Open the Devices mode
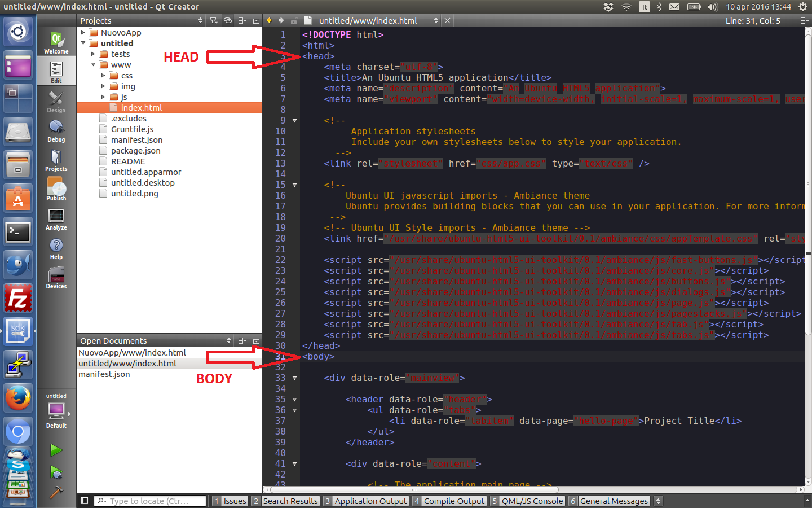812x508 pixels. [56, 278]
